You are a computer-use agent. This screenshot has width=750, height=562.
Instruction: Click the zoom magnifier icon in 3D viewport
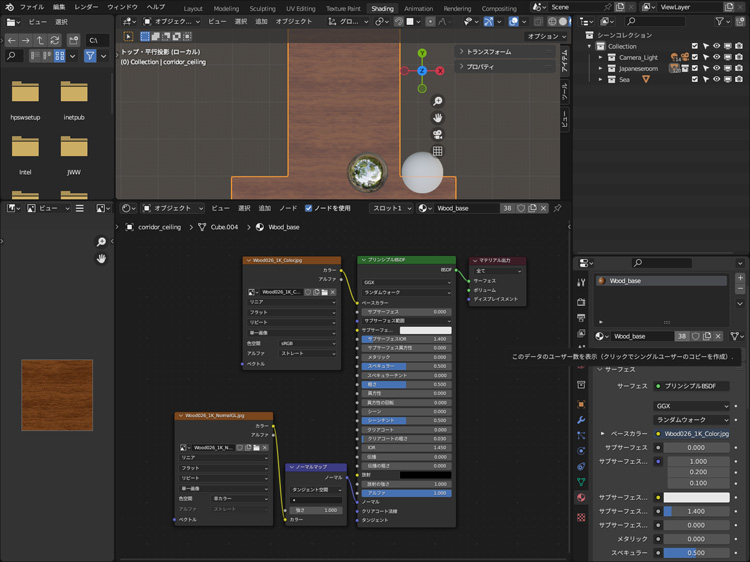click(x=438, y=101)
